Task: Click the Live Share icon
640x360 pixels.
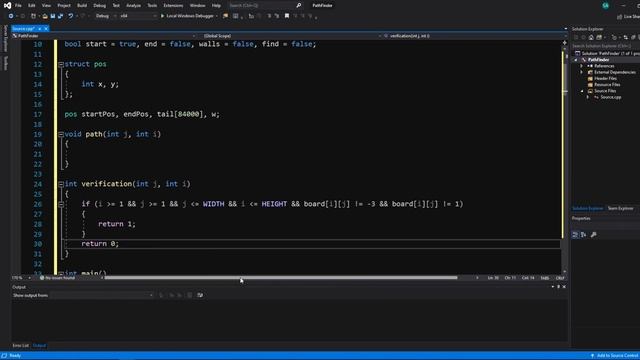Action: [x=620, y=16]
